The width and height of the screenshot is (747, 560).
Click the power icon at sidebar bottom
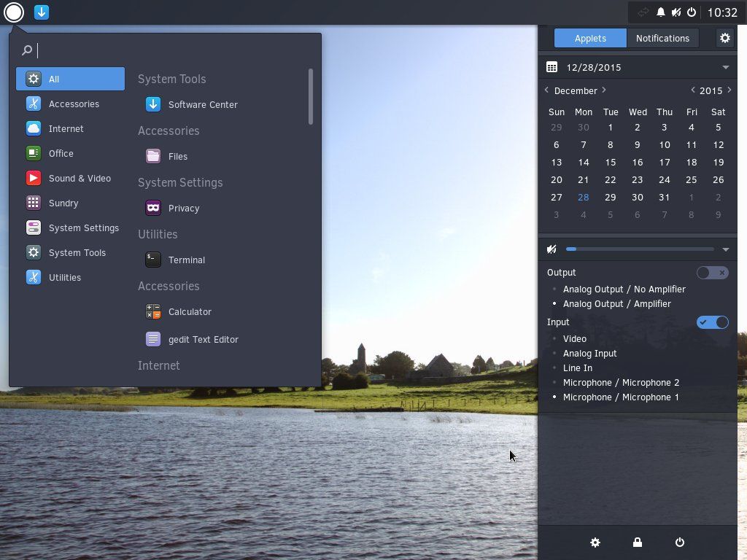(680, 542)
